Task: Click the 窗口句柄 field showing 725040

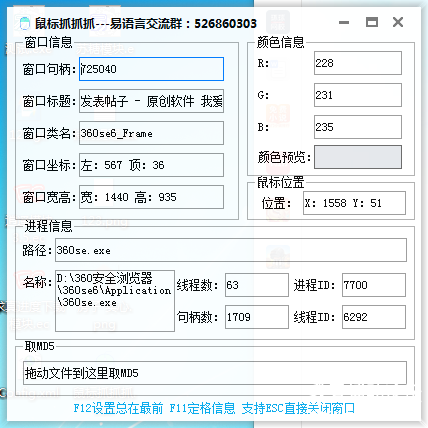Action: 151,69
